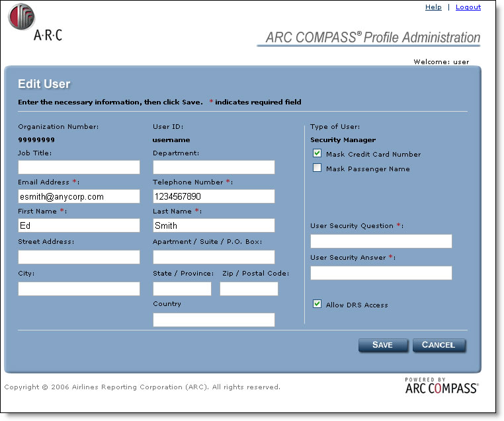Click the Welcome: user text
This screenshot has width=504, height=421.
click(x=441, y=61)
